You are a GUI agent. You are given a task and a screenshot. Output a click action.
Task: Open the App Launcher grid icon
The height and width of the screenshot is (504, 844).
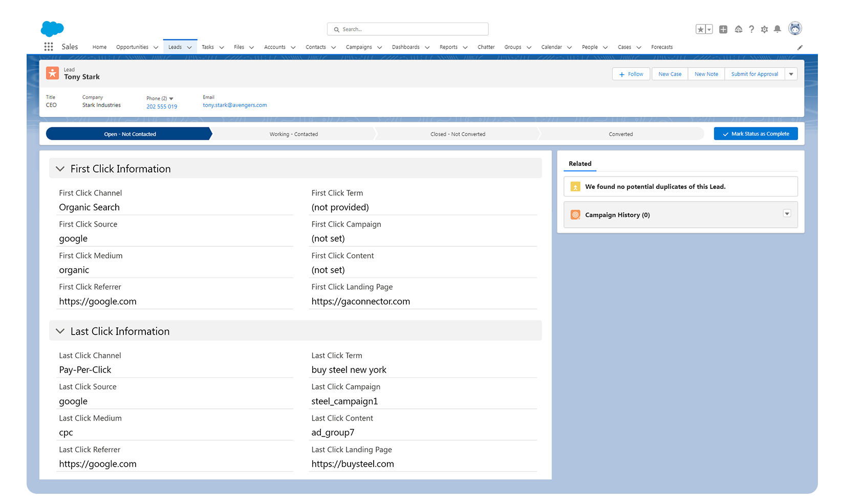(x=49, y=47)
